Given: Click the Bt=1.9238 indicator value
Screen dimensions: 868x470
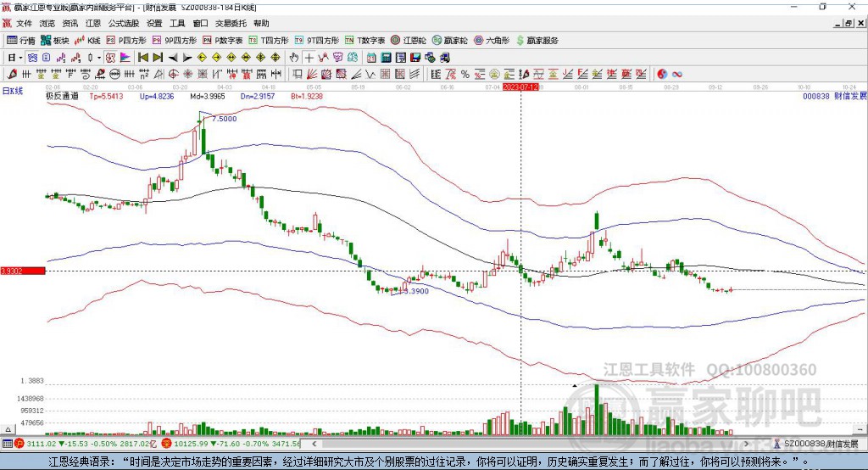Looking at the screenshot, I should [x=307, y=96].
